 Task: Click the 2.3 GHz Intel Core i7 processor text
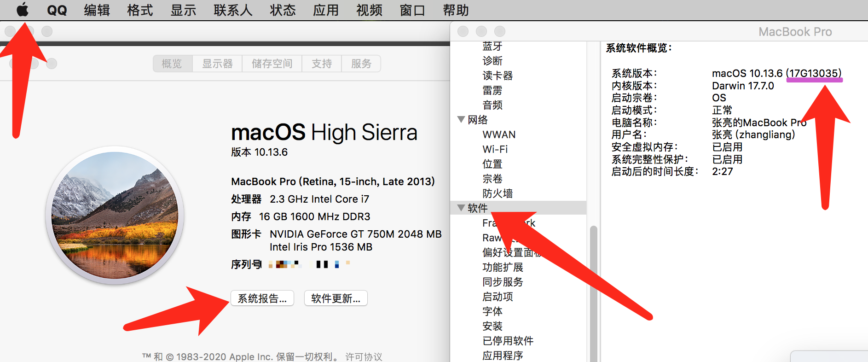319,199
